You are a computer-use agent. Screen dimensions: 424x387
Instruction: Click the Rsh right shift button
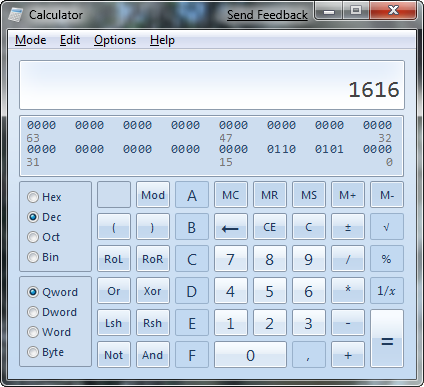click(153, 323)
